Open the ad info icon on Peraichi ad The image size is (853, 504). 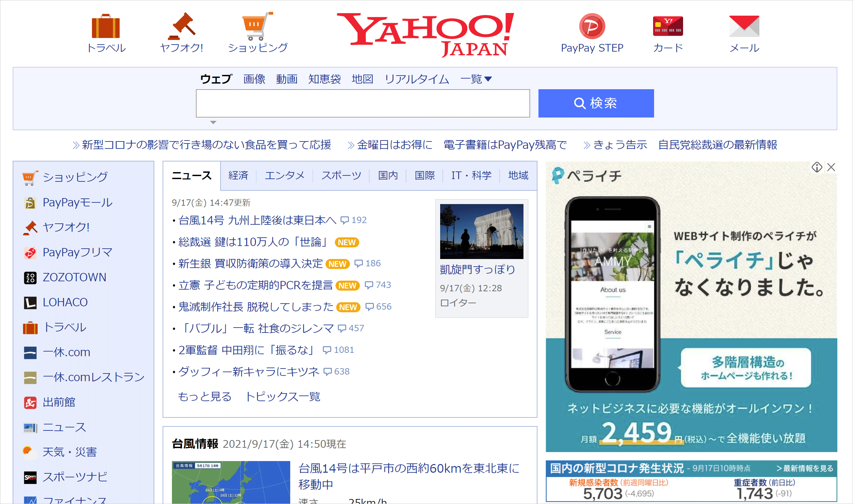(x=817, y=167)
